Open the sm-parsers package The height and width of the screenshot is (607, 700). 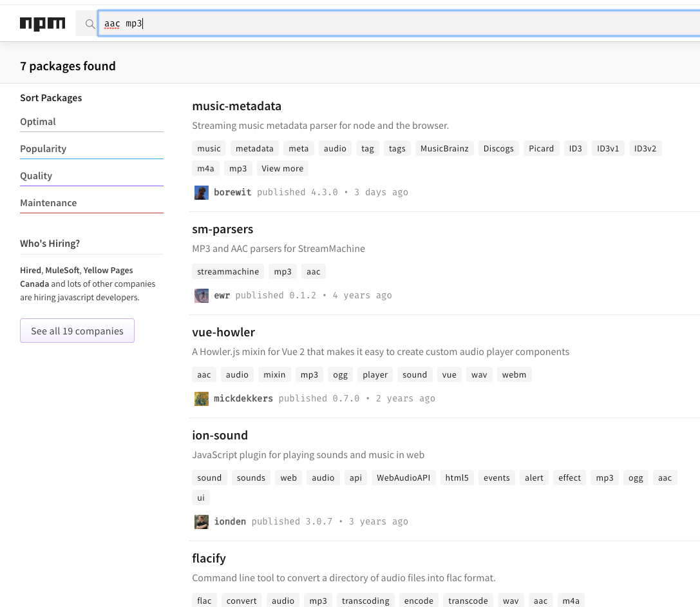pyautogui.click(x=222, y=229)
